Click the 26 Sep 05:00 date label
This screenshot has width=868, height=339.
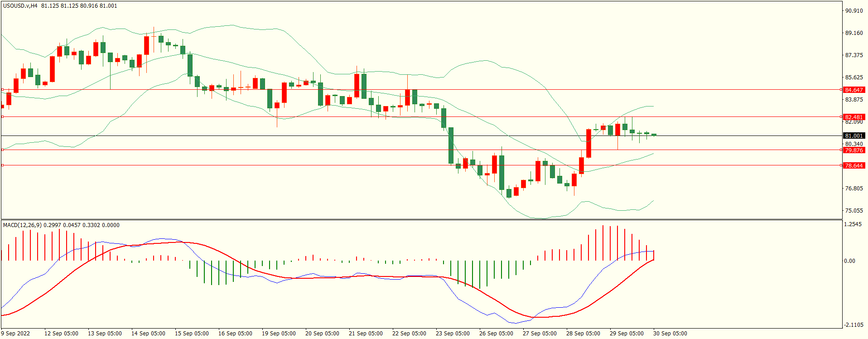pos(496,333)
